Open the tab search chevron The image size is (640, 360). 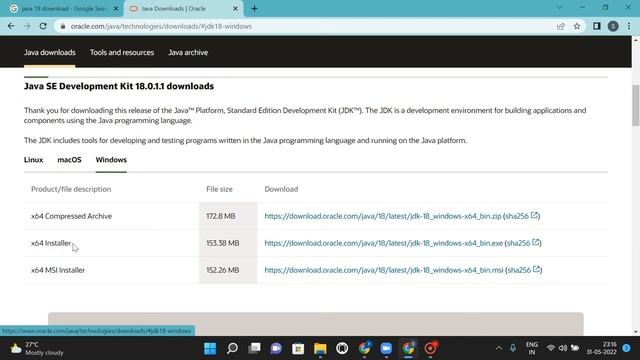pyautogui.click(x=560, y=8)
